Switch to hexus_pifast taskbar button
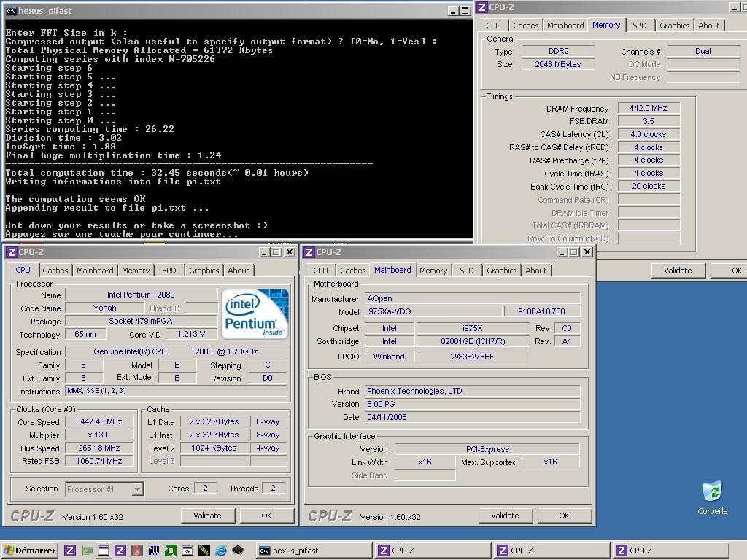747x560 pixels. pos(314,551)
